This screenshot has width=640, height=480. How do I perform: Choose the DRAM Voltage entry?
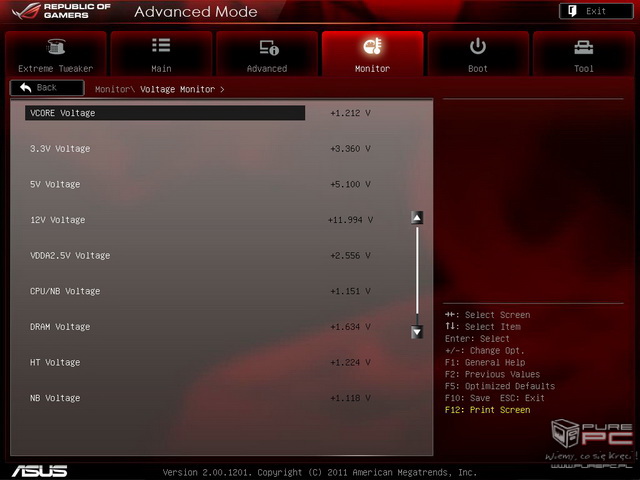point(60,327)
